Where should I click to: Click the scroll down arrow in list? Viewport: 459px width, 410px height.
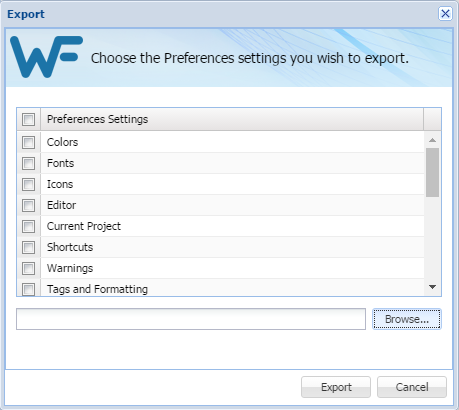coord(432,287)
